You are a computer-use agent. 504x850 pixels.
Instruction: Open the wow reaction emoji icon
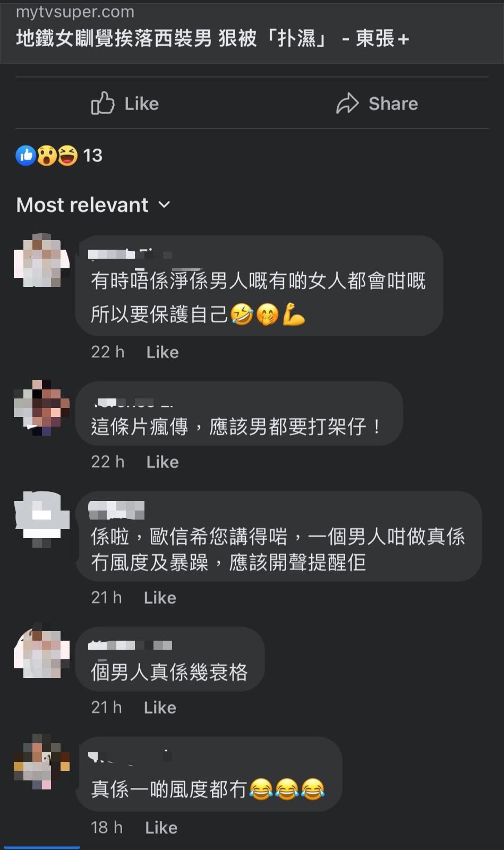pos(47,156)
